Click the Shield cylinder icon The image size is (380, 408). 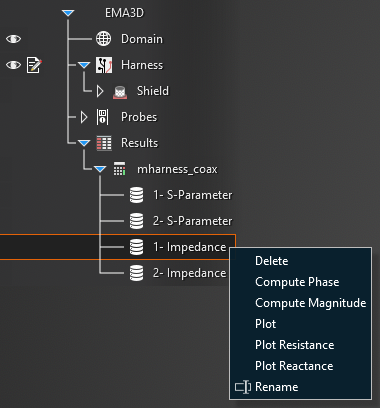point(120,92)
